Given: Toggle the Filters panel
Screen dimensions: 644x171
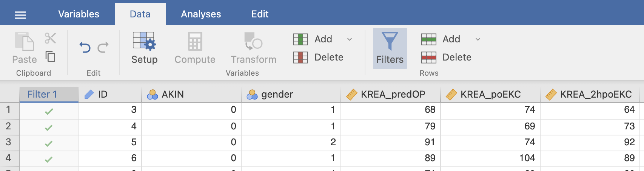Looking at the screenshot, I should [x=390, y=48].
